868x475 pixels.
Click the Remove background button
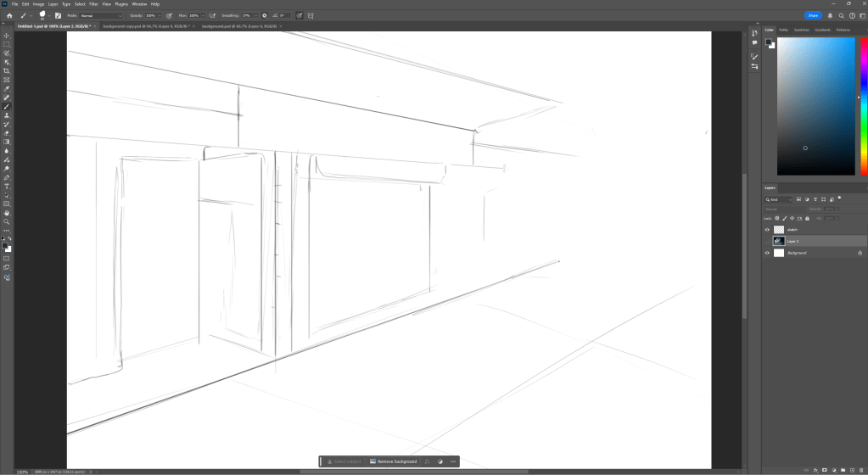[393, 461]
